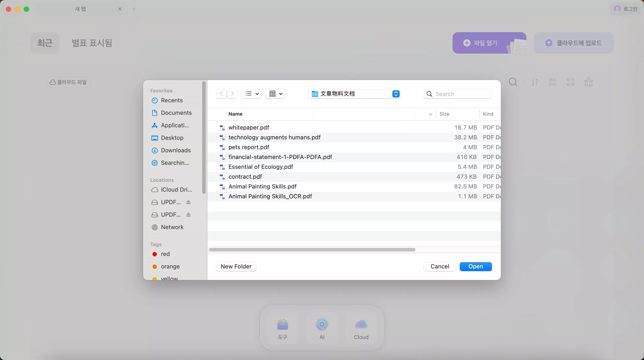Click the PDF icon beside contract.pdf
Viewport: 644px width, 360px height.
(222, 177)
